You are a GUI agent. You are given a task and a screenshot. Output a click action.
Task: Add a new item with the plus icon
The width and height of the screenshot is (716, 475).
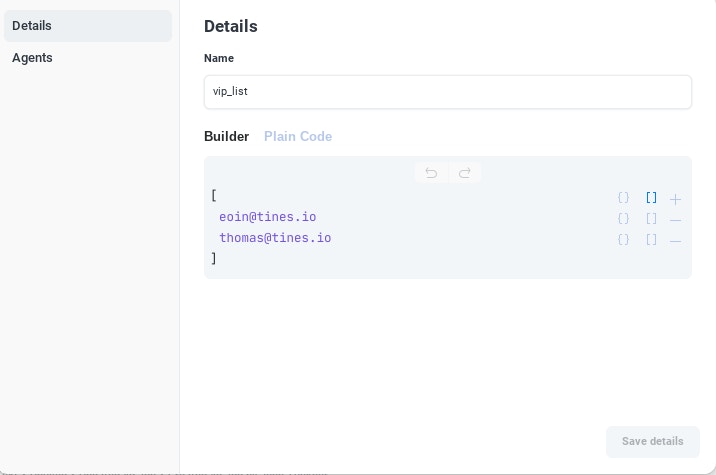676,199
